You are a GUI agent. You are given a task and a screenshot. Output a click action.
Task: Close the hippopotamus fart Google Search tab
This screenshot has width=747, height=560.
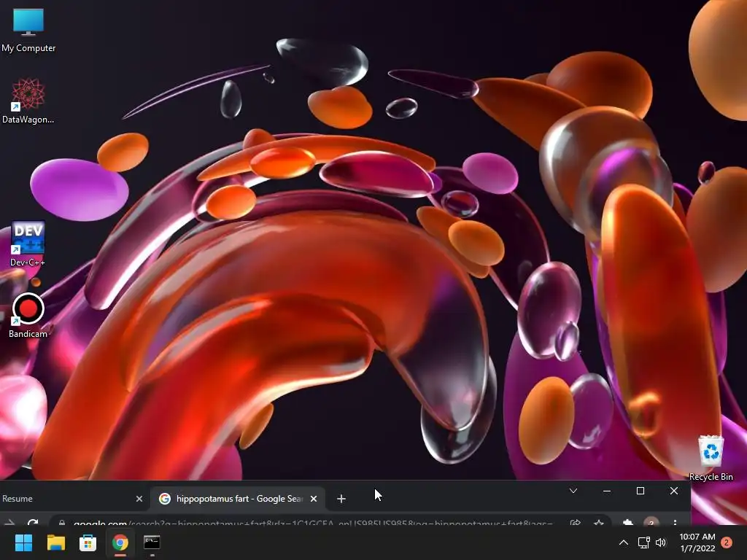[314, 499]
